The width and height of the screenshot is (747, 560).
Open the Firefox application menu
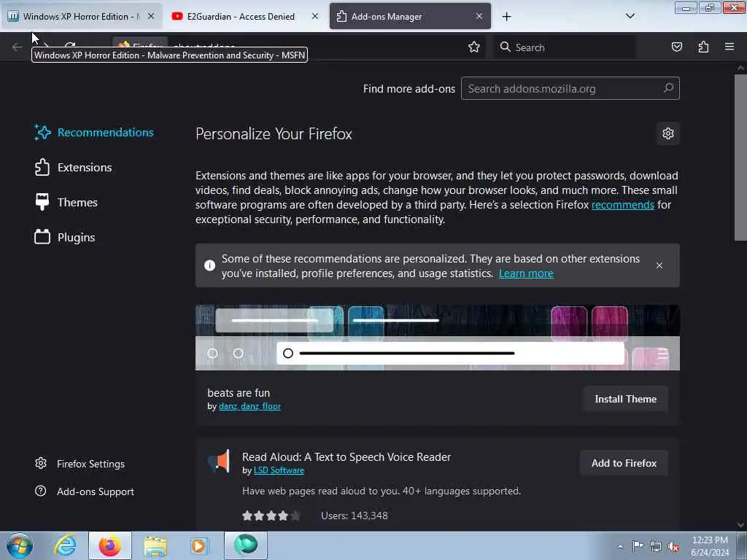coord(729,47)
